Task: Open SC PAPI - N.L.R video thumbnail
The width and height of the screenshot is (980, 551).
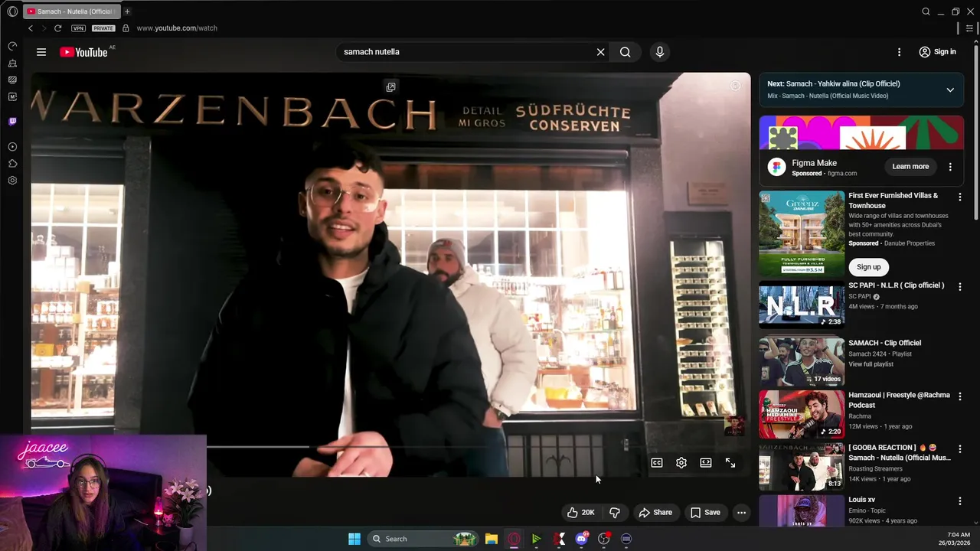Action: pos(802,305)
